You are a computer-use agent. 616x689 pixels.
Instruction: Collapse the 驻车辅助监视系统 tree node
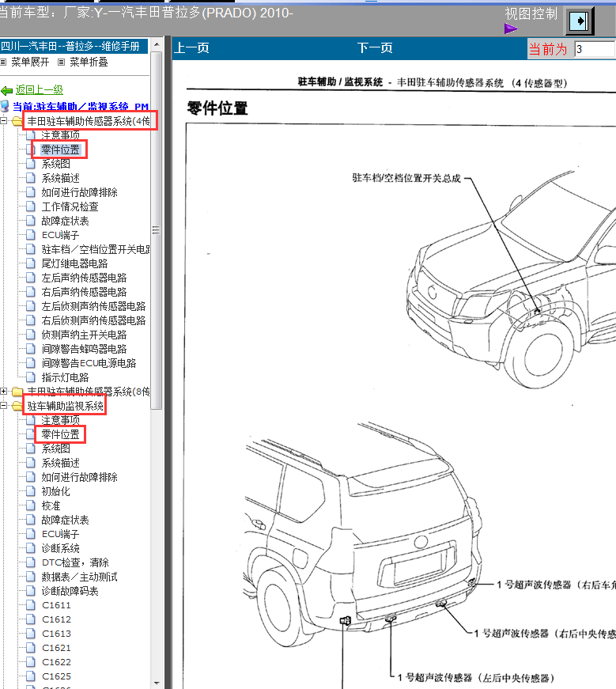pos(3,406)
